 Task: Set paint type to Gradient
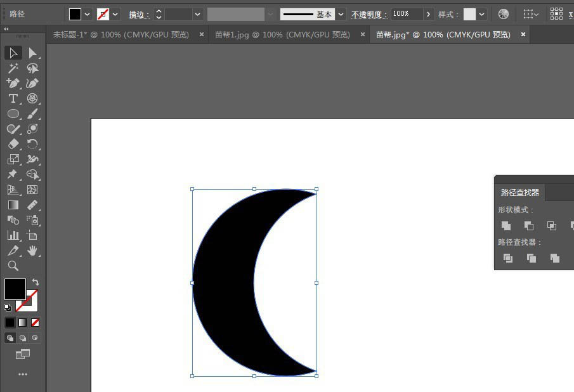pyautogui.click(x=23, y=322)
